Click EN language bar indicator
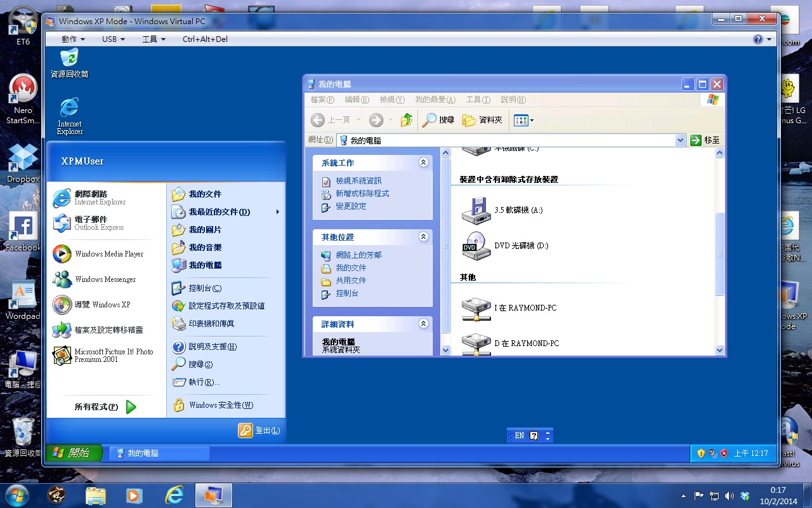This screenshot has width=812, height=508. tap(520, 436)
